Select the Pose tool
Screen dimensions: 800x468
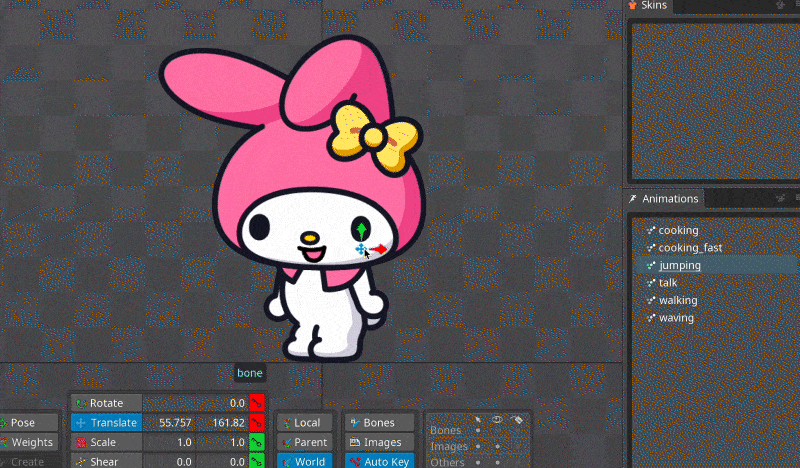(28, 423)
